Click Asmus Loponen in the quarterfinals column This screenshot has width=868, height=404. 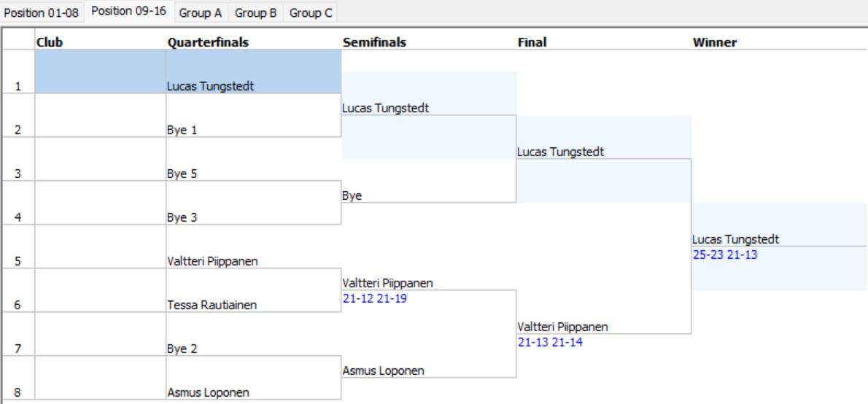coord(208,392)
